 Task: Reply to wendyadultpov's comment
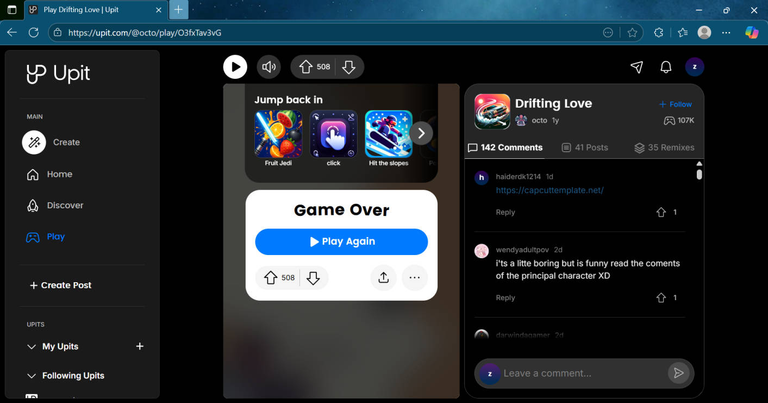click(505, 298)
